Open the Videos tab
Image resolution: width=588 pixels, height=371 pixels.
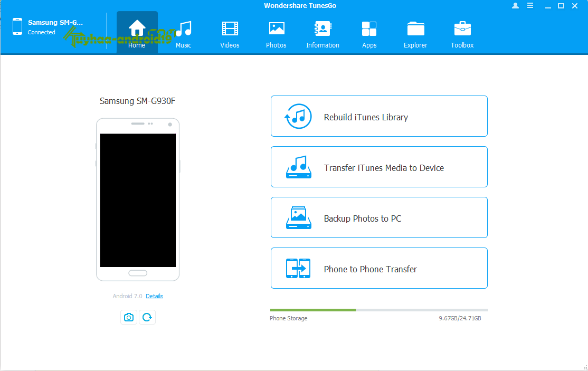coord(230,34)
